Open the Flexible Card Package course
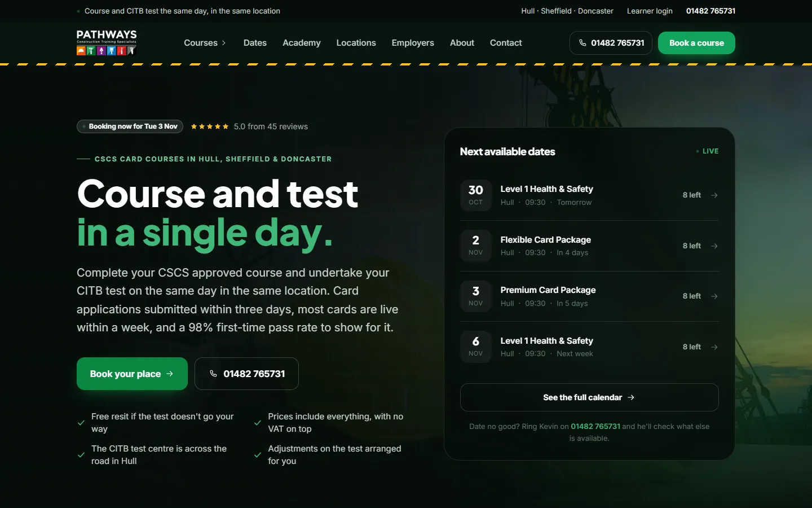The image size is (812, 508). (545, 240)
